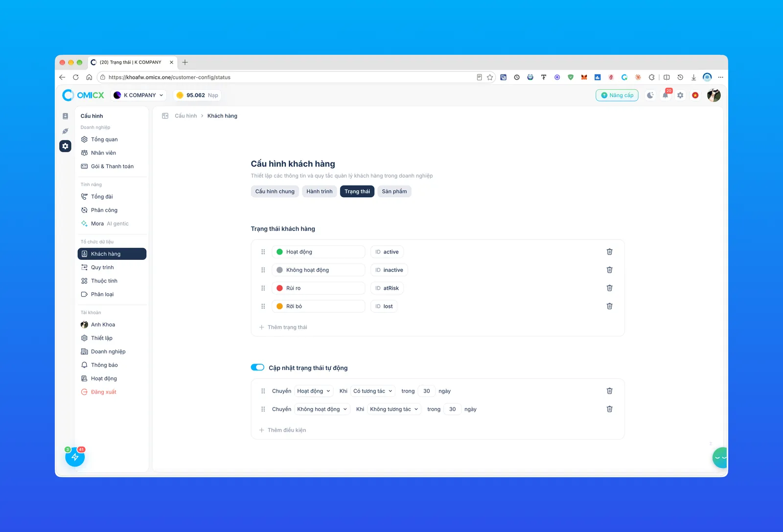Click the settings gear in left rail
Screen dimensions: 783x532
[65, 146]
